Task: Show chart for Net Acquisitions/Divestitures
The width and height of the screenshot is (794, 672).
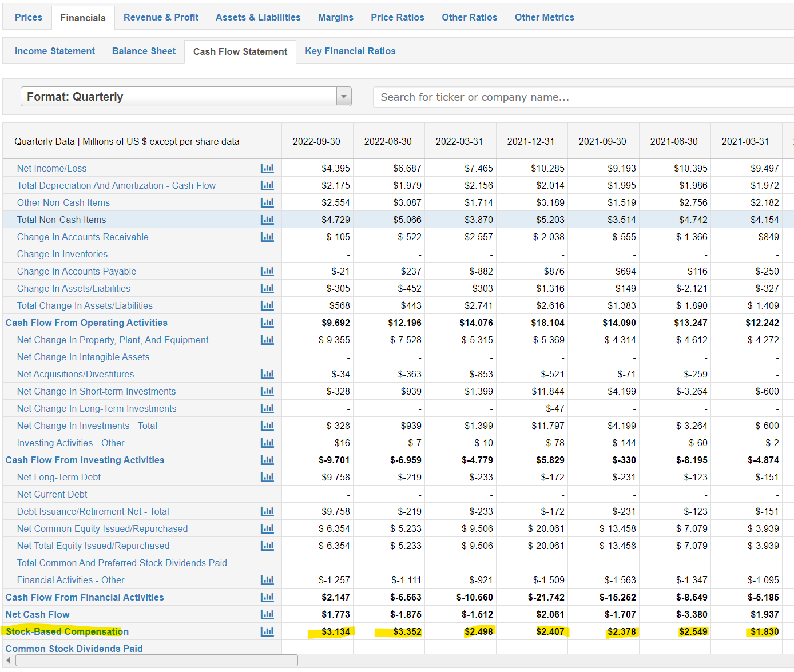Action: [267, 374]
